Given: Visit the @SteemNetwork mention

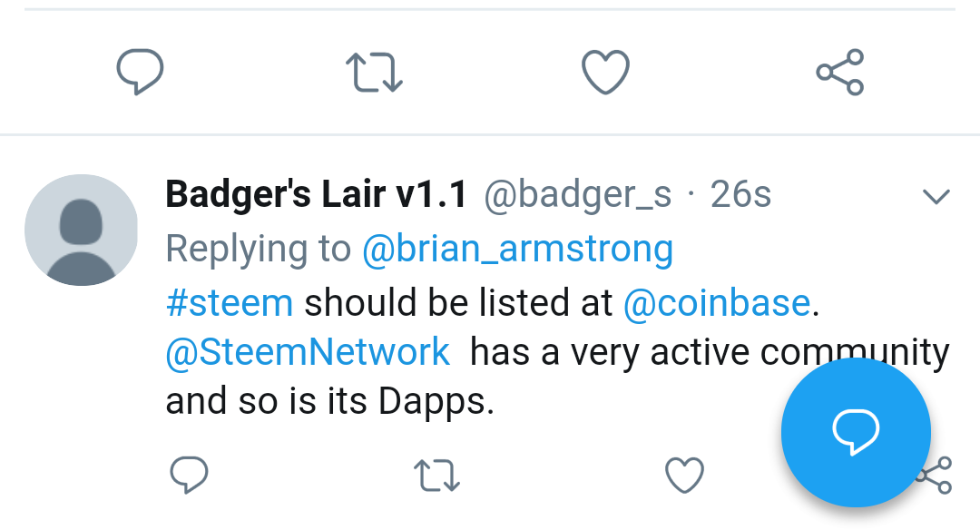Looking at the screenshot, I should coord(308,352).
